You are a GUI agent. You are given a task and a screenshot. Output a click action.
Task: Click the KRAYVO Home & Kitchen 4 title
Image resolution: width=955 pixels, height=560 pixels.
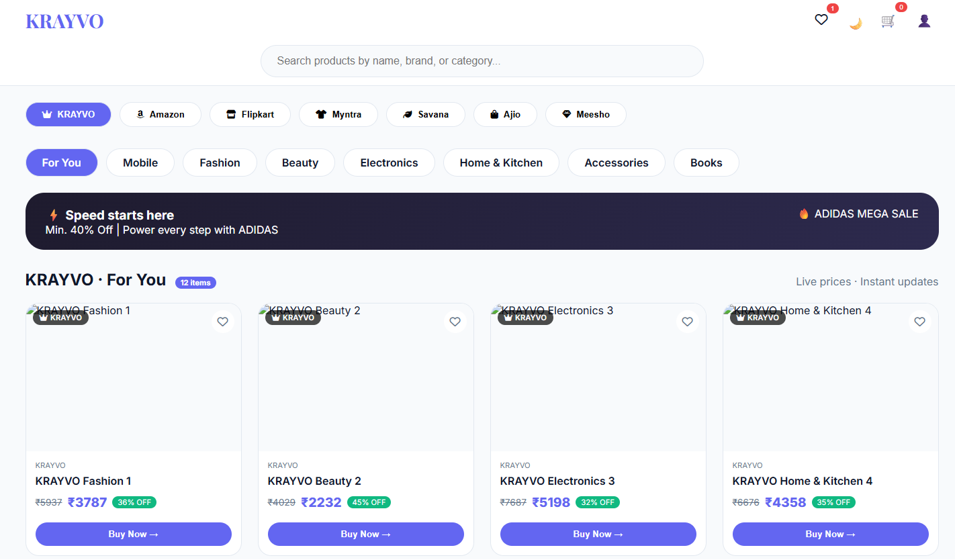[x=803, y=481]
